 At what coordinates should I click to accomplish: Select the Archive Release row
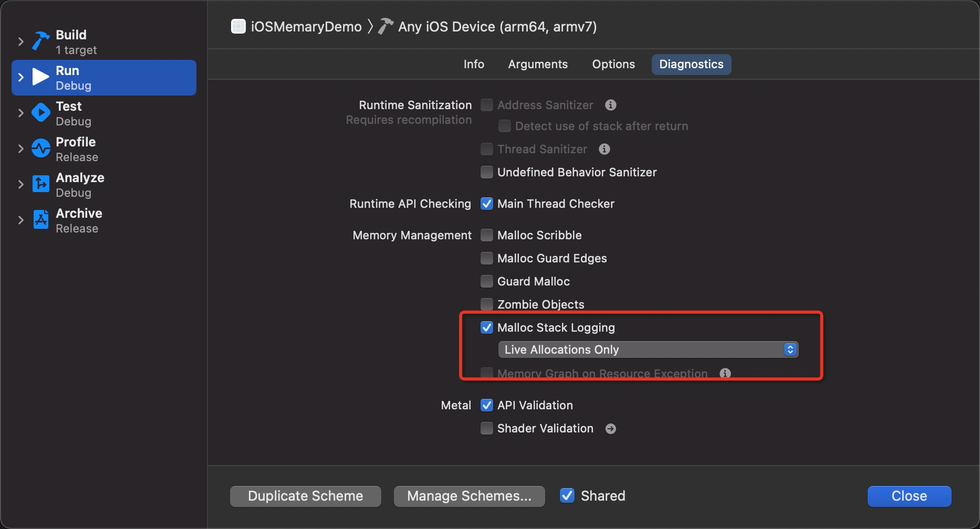104,220
